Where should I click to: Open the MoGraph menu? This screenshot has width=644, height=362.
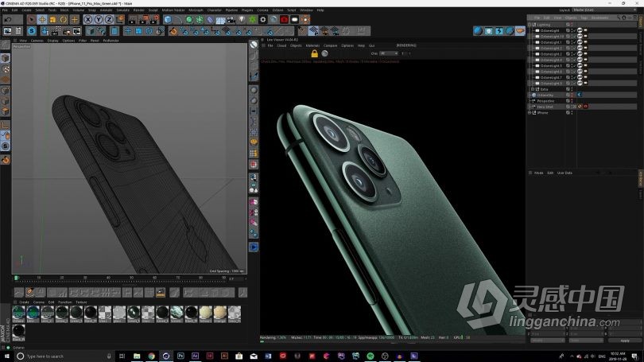[x=196, y=10]
